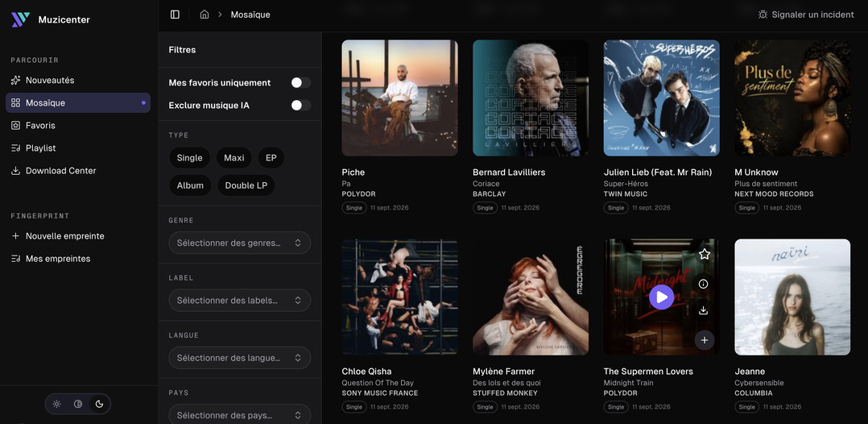Download the Midnight Train track
The height and width of the screenshot is (424, 868).
click(x=704, y=310)
